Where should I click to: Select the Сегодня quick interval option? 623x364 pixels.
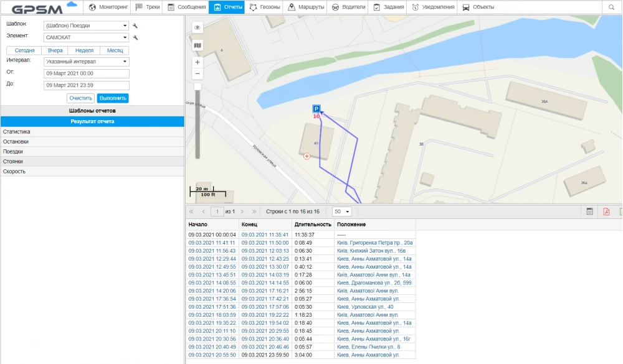point(24,50)
